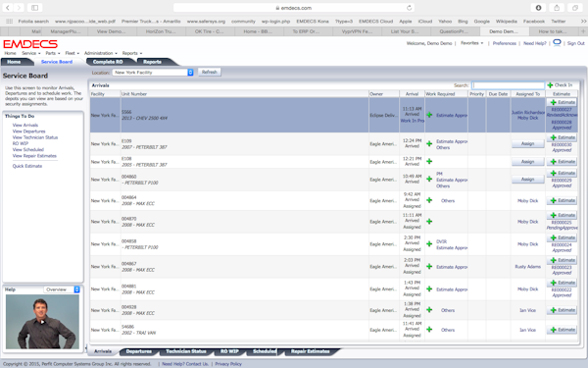This screenshot has height=368, width=588.
Task: Add work required for unit 004864
Action: (x=429, y=200)
